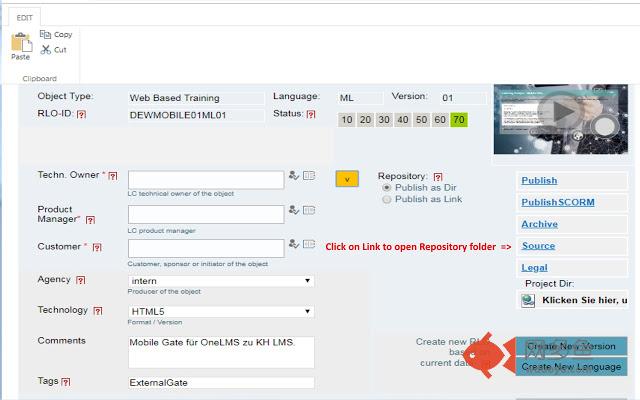Image resolution: width=640 pixels, height=400 pixels.
Task: Open help icon next to Techn. Owner
Action: (x=113, y=176)
